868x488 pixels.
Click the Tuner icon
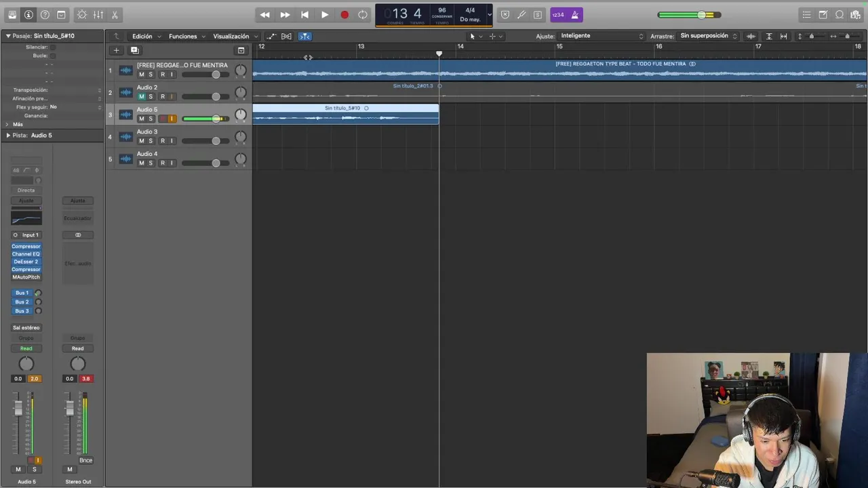(x=521, y=15)
